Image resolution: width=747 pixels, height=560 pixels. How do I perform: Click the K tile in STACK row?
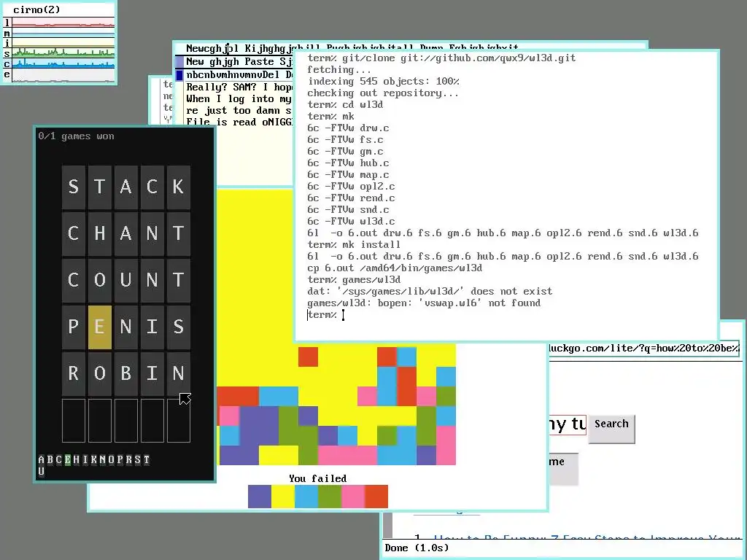tap(179, 187)
